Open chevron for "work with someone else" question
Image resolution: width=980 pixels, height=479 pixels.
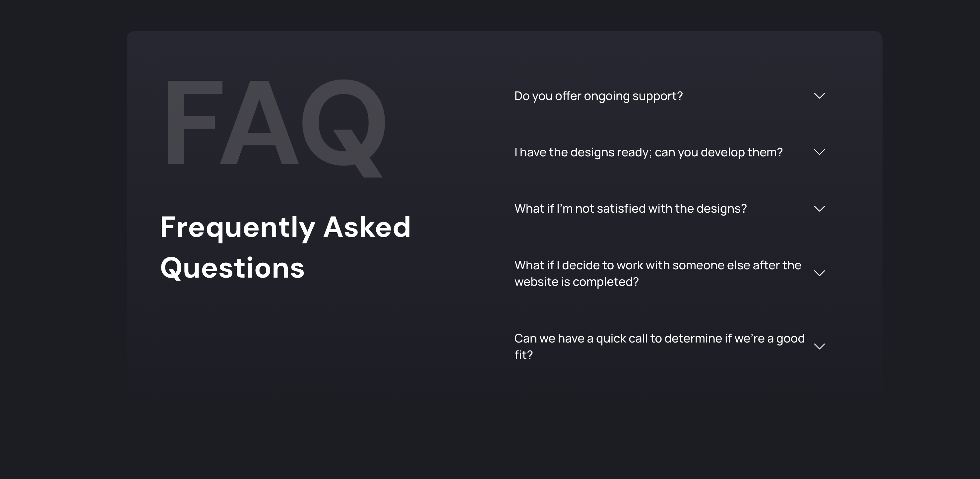coord(819,273)
